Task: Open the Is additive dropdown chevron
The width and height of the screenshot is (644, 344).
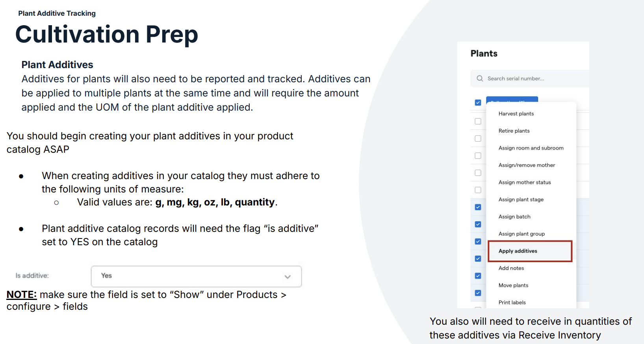Action: pyautogui.click(x=288, y=277)
